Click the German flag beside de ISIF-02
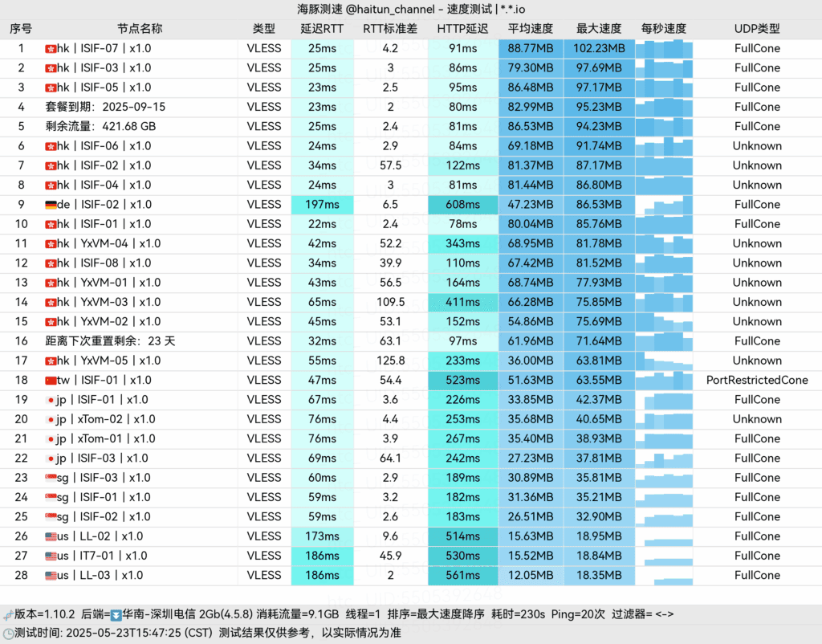This screenshot has width=822, height=644. click(x=51, y=205)
